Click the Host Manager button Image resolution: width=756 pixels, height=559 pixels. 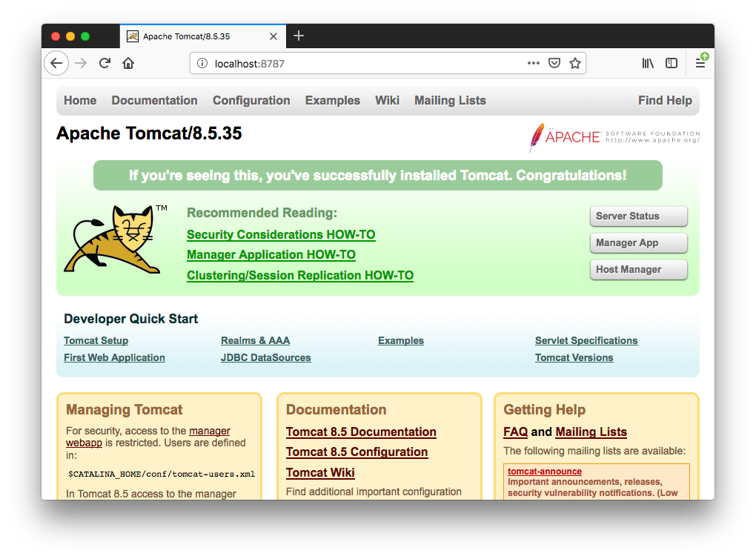[x=638, y=269]
